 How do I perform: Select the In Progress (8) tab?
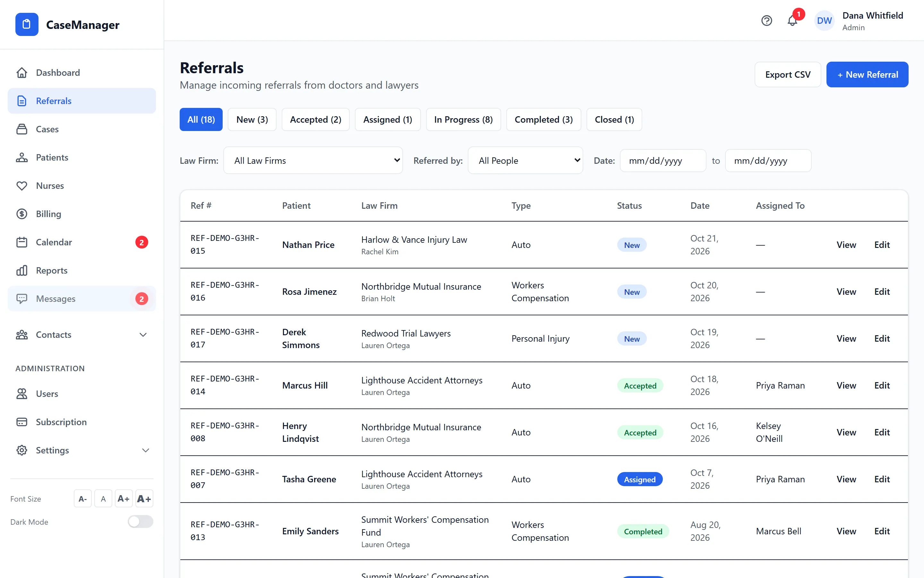[463, 120]
